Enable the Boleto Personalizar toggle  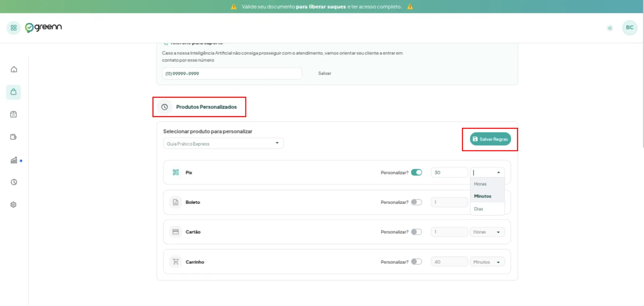pyautogui.click(x=417, y=202)
